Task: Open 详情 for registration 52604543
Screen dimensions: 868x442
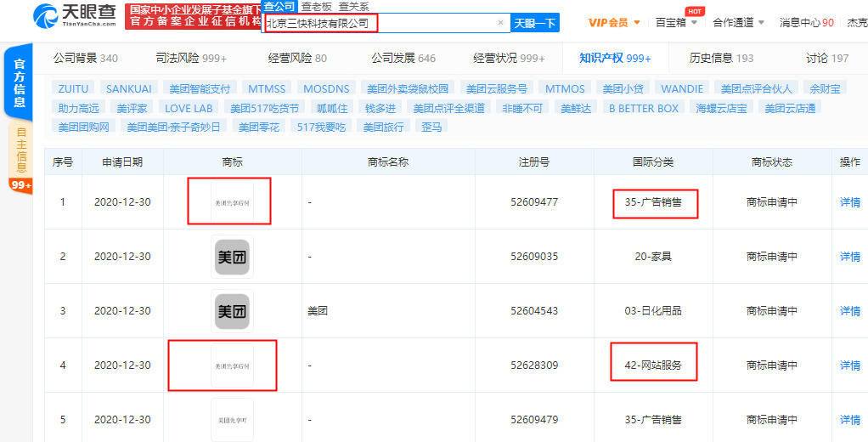Action: (x=849, y=311)
